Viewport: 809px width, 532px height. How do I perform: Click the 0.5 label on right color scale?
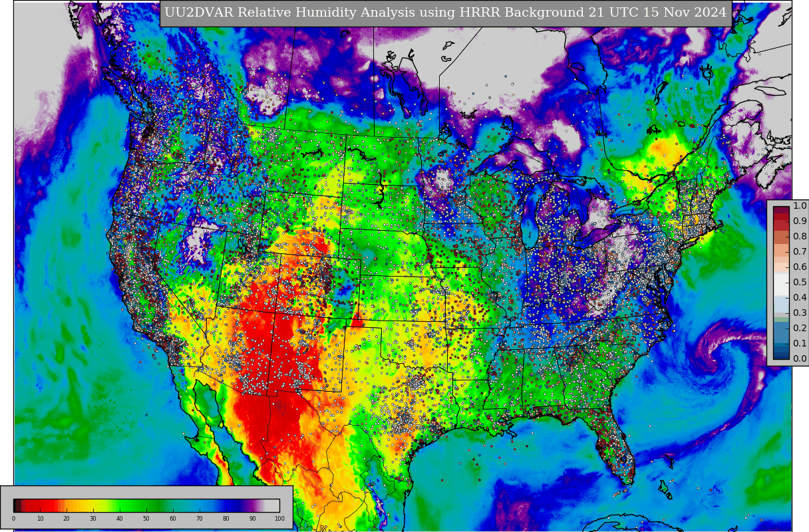800,282
